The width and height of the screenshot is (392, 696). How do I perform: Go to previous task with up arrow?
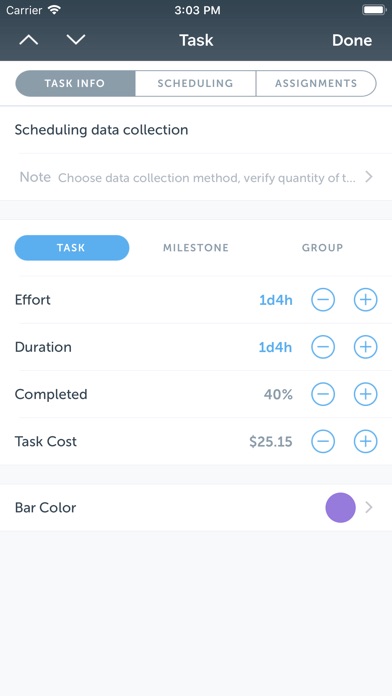pos(29,40)
